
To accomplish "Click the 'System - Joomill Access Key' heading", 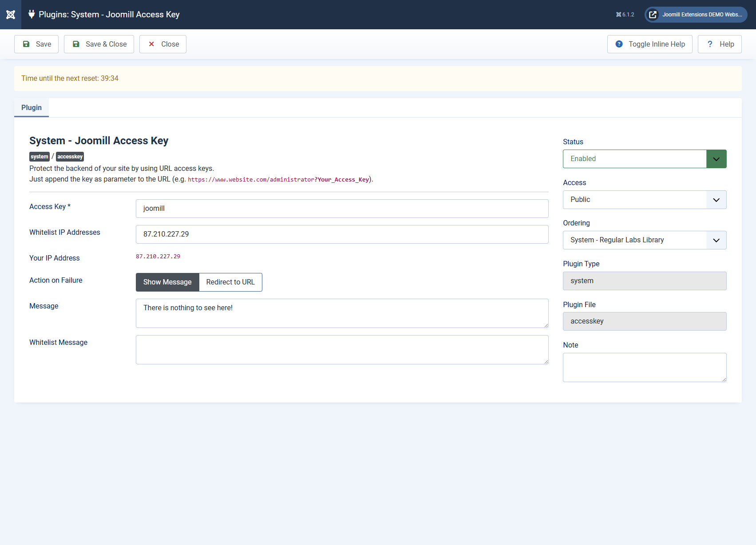I will click(99, 141).
